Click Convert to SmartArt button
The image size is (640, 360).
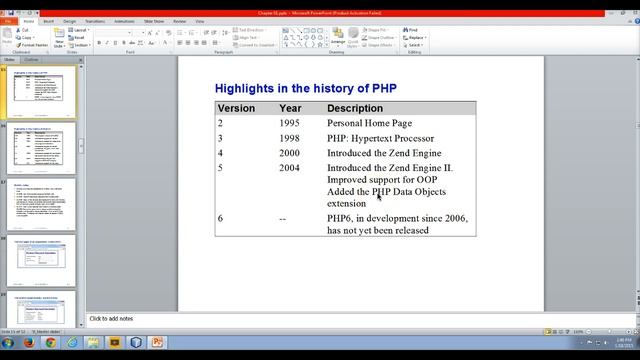(254, 45)
